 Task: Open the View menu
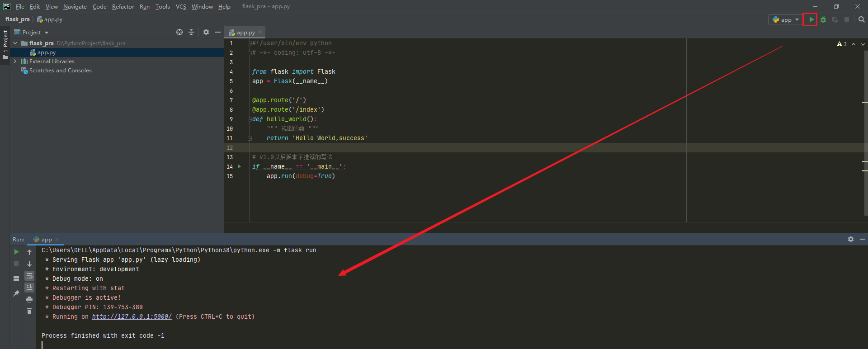(52, 6)
